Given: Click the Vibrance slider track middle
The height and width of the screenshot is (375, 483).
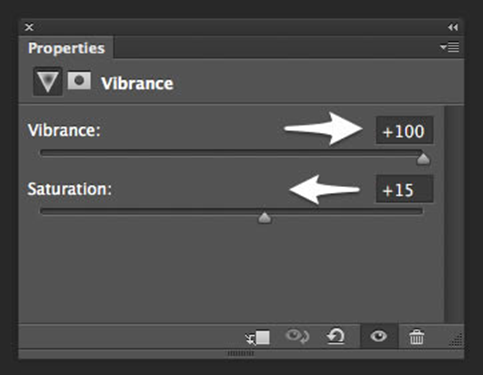Looking at the screenshot, I should [x=231, y=153].
